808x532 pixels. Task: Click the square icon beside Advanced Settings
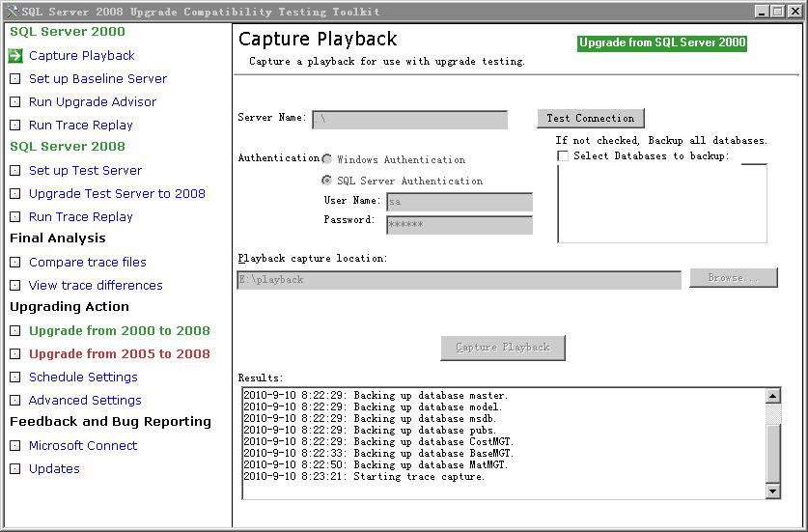tap(15, 401)
